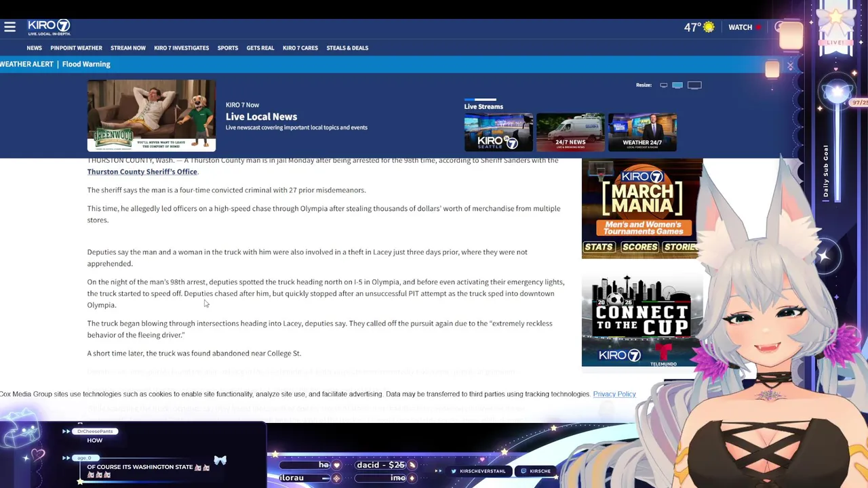868x488 pixels.
Task: Select largest player resize icon
Action: point(694,85)
